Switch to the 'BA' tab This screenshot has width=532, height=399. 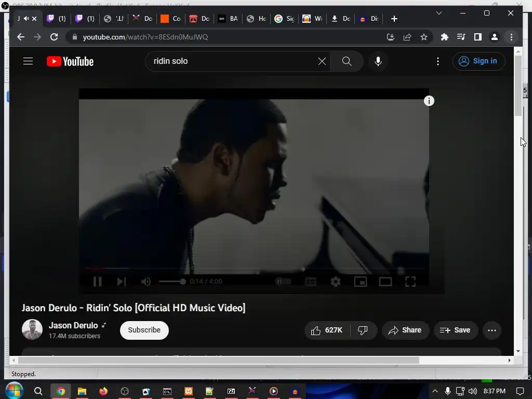(x=228, y=19)
